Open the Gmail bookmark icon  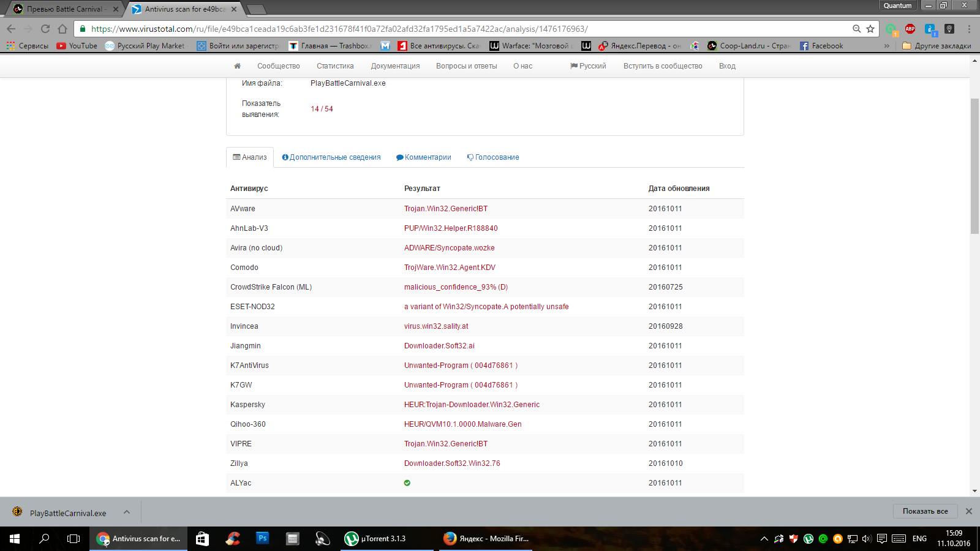tap(385, 46)
